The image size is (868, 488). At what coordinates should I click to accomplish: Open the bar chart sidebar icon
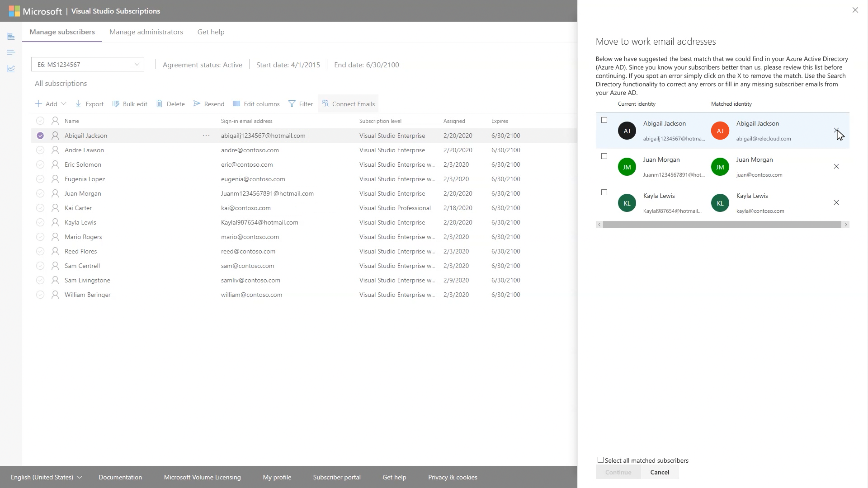tap(11, 36)
